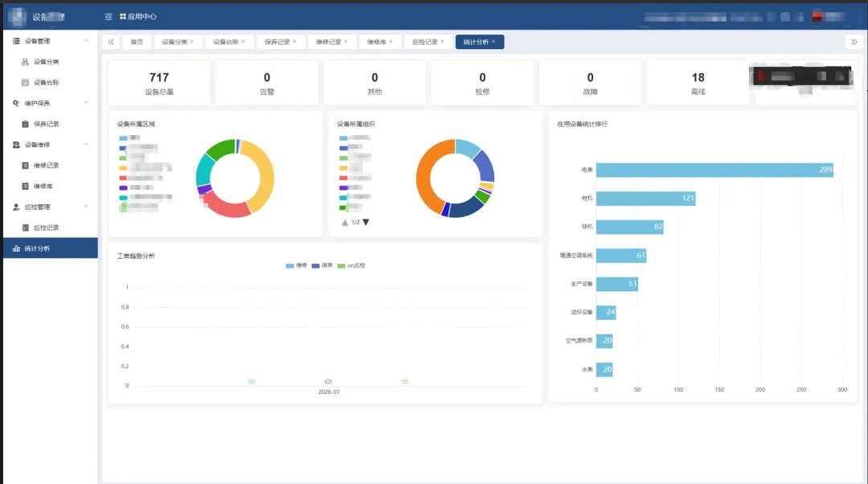Toggle the 维修 series in the trend legend
868x484 pixels.
coord(296,265)
